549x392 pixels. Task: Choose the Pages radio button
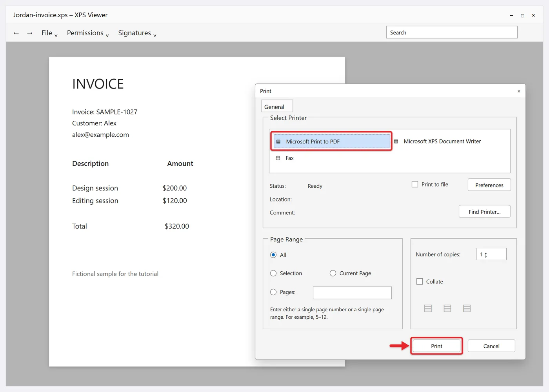273,292
